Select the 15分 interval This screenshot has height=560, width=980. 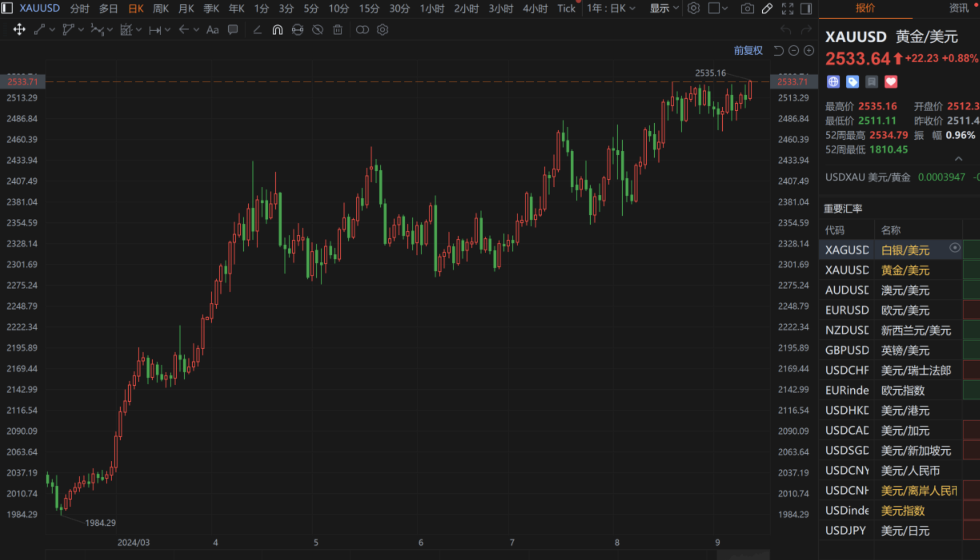pyautogui.click(x=369, y=9)
